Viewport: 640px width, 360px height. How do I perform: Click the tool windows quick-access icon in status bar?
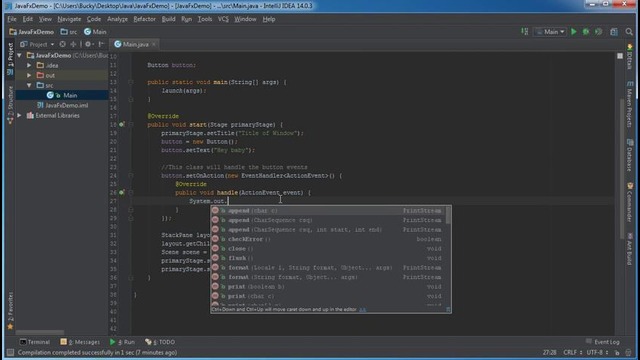click(x=10, y=352)
